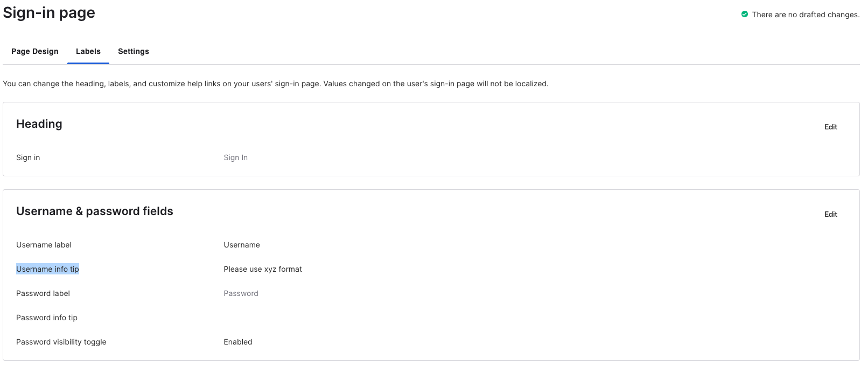Switch to the Page Design tab
The image size is (868, 365).
tap(35, 51)
